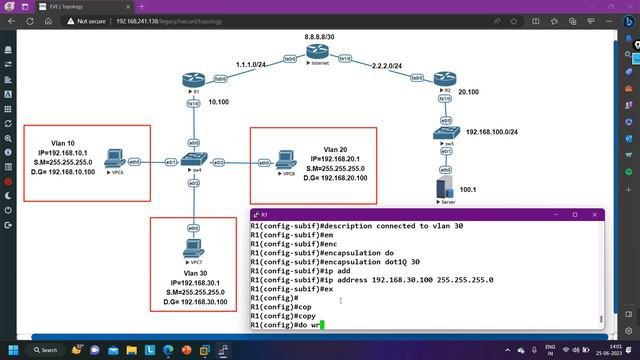Open Favorites list in Edge toolbar

coord(554,21)
